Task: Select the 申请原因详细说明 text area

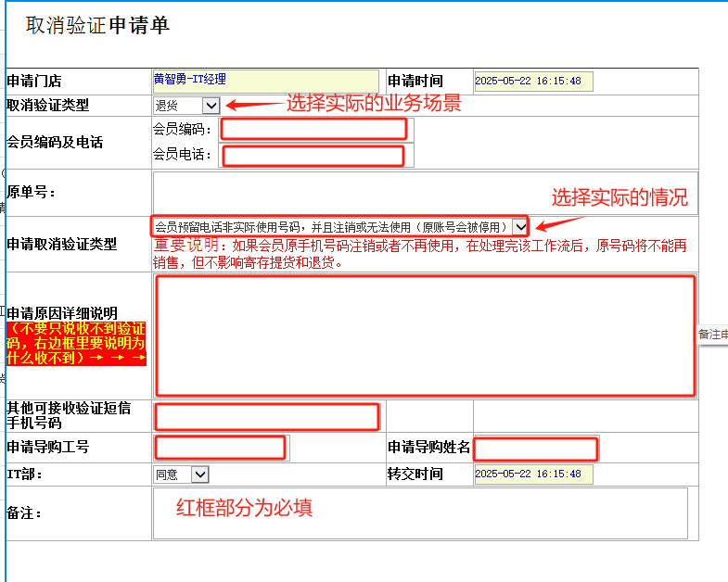Action: point(425,335)
